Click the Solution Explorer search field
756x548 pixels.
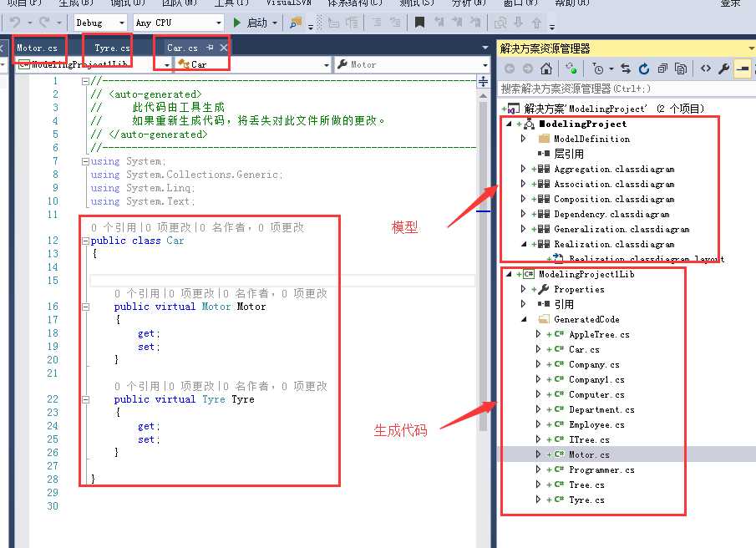(x=627, y=89)
